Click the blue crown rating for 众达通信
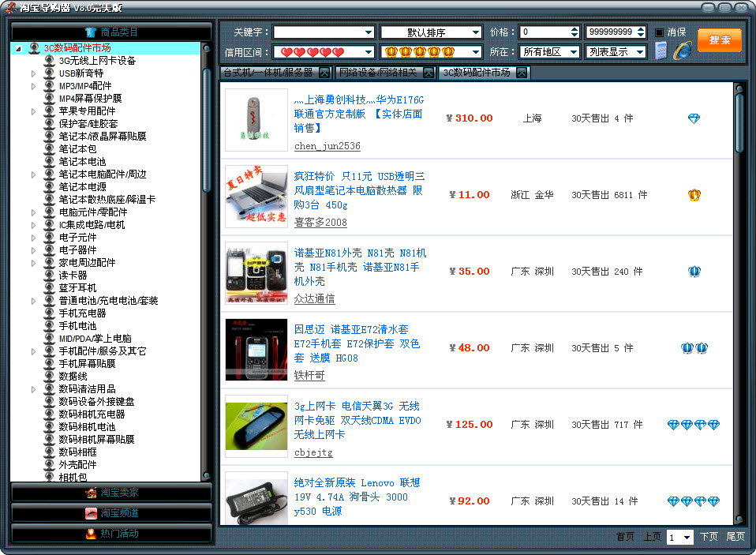The image size is (756, 555). tap(694, 272)
